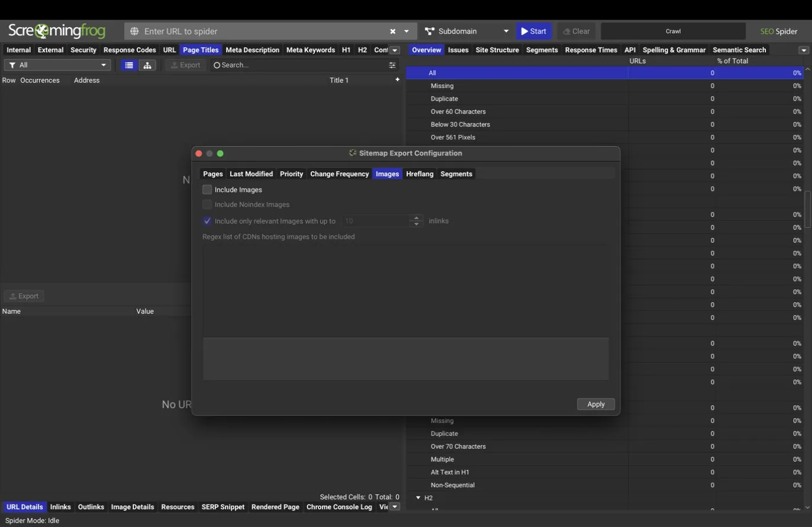Open the Image Details bottom tab

[x=133, y=507]
